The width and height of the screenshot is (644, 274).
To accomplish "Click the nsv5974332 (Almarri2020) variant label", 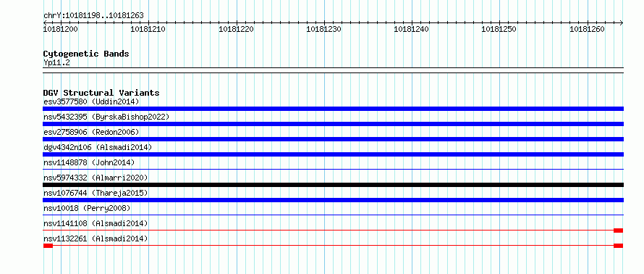I will (x=96, y=178).
